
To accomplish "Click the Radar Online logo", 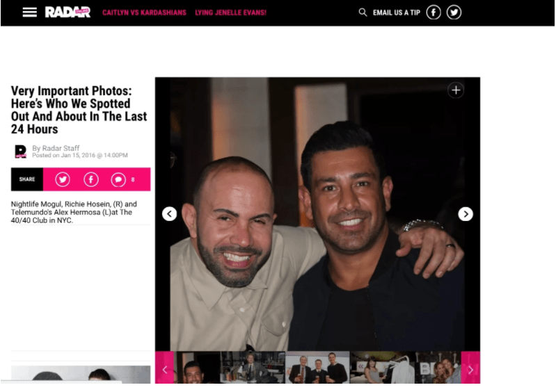I will (67, 12).
